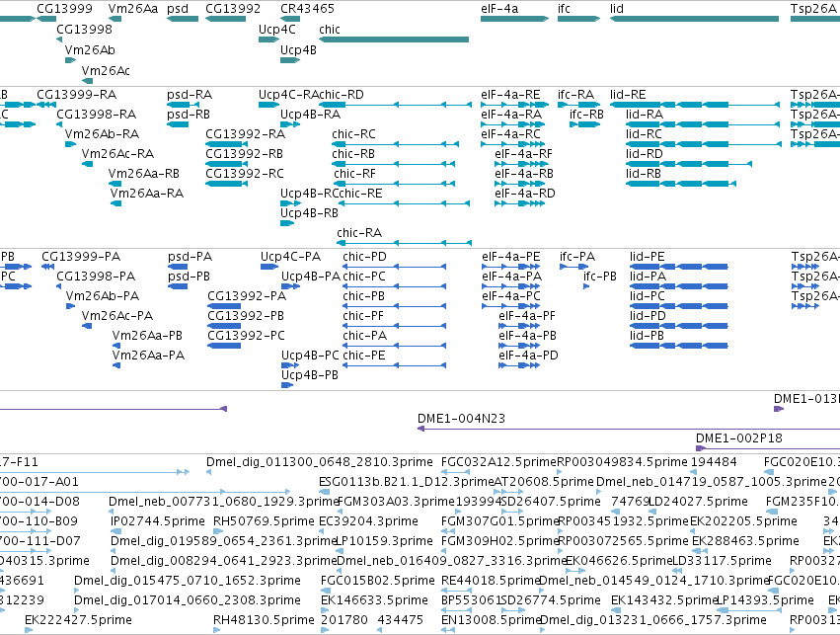
Task: Click transcript ifc-RA label
Action: click(575, 95)
